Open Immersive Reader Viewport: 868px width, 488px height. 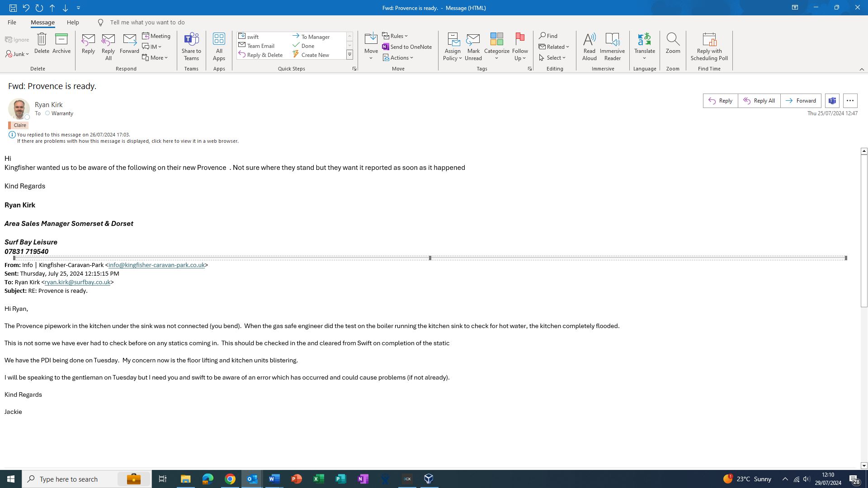pos(612,46)
